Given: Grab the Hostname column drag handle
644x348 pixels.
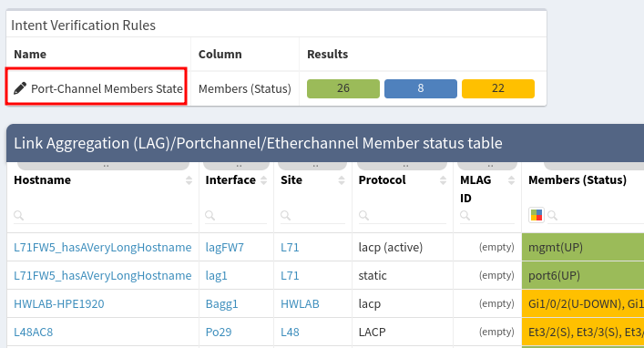Looking at the screenshot, I should coord(104,166).
